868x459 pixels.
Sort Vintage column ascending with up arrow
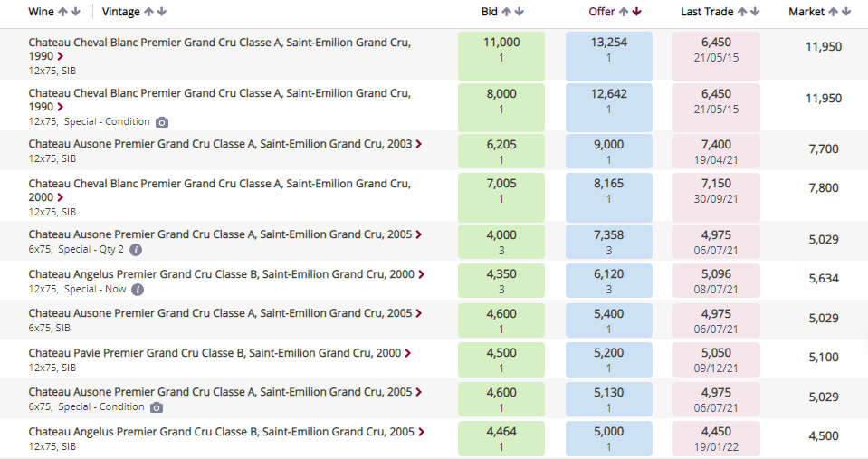tap(148, 12)
